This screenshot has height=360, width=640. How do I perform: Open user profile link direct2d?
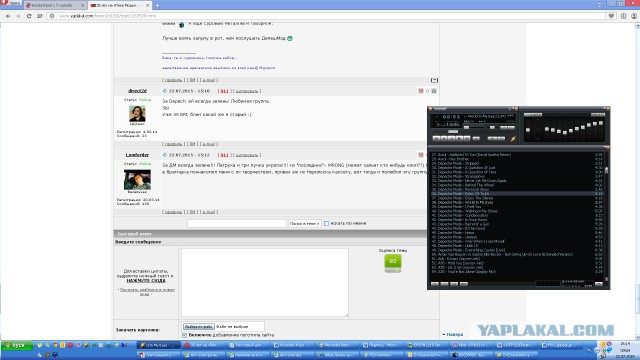point(137,91)
